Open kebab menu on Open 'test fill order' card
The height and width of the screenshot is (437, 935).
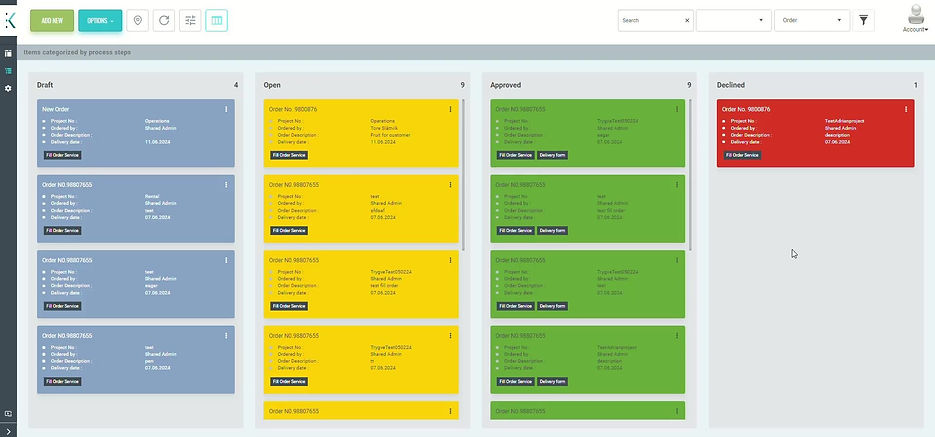click(x=450, y=260)
